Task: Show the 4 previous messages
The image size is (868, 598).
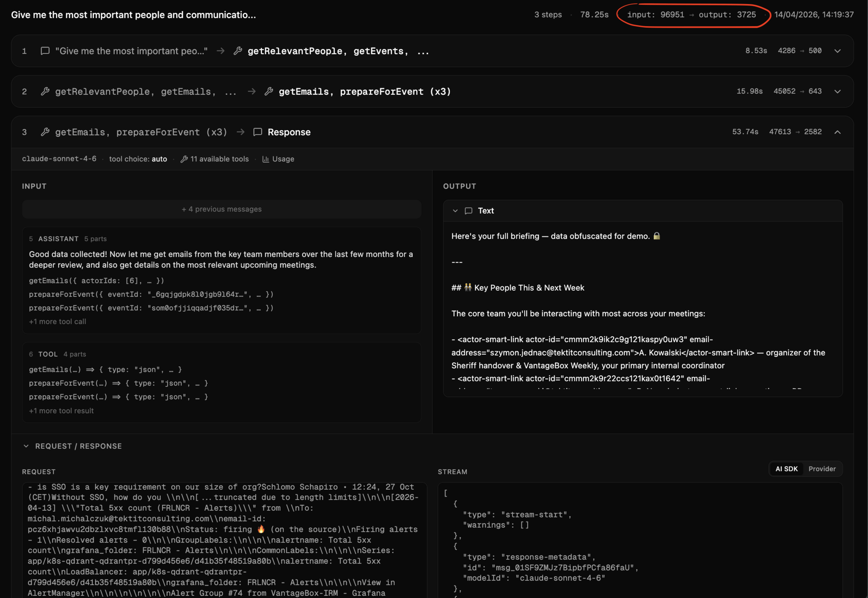Action: click(x=221, y=209)
